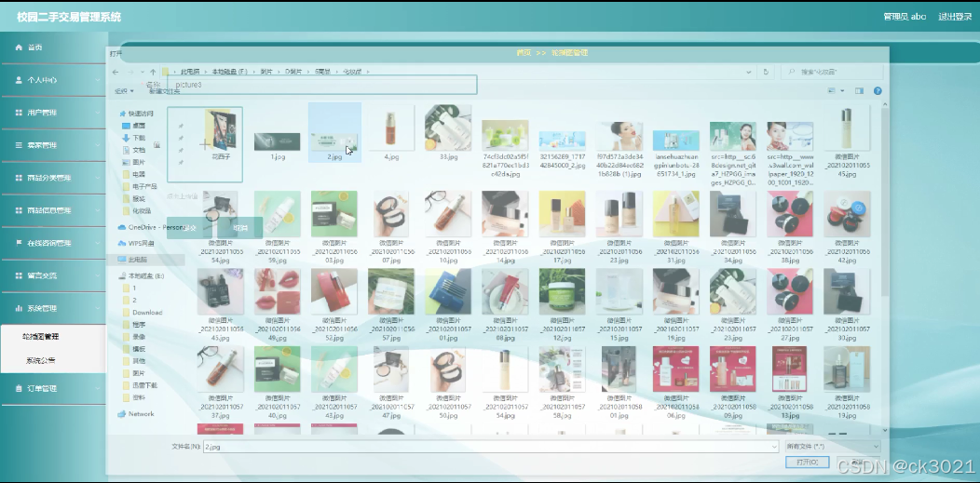Image resolution: width=980 pixels, height=483 pixels.
Task: Select the file starting with f97d572a3de34
Action: click(x=619, y=149)
